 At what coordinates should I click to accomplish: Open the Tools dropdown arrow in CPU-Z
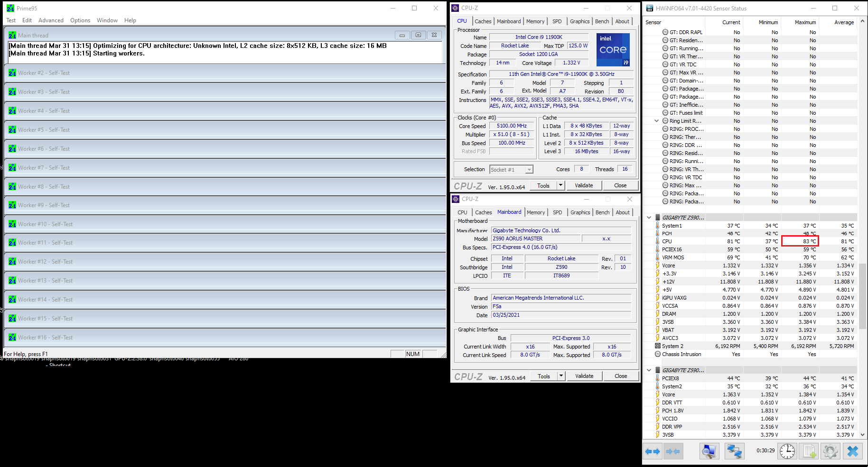tap(560, 185)
